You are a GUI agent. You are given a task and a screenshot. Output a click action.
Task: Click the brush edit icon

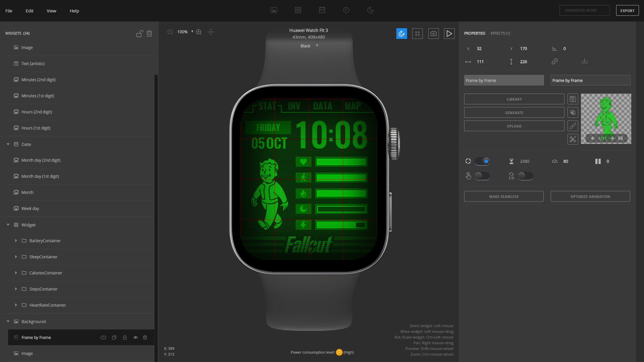[x=573, y=126]
